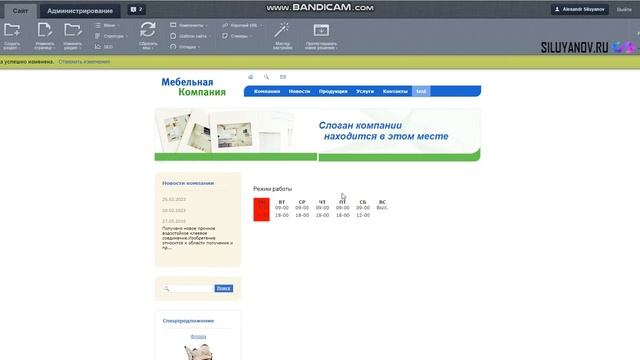Open Компания in site menu
Image resolution: width=640 pixels, height=360 pixels.
pyautogui.click(x=267, y=91)
